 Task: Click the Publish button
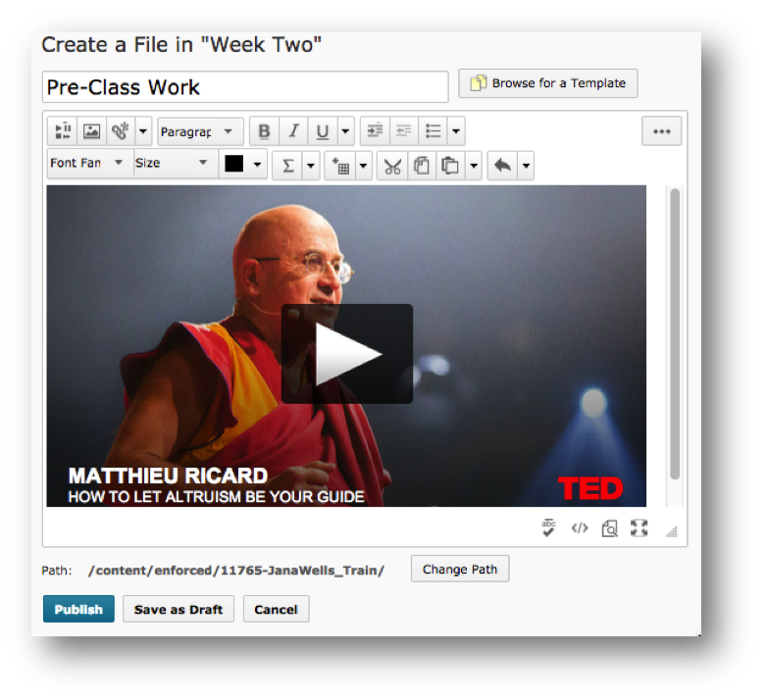coord(78,609)
